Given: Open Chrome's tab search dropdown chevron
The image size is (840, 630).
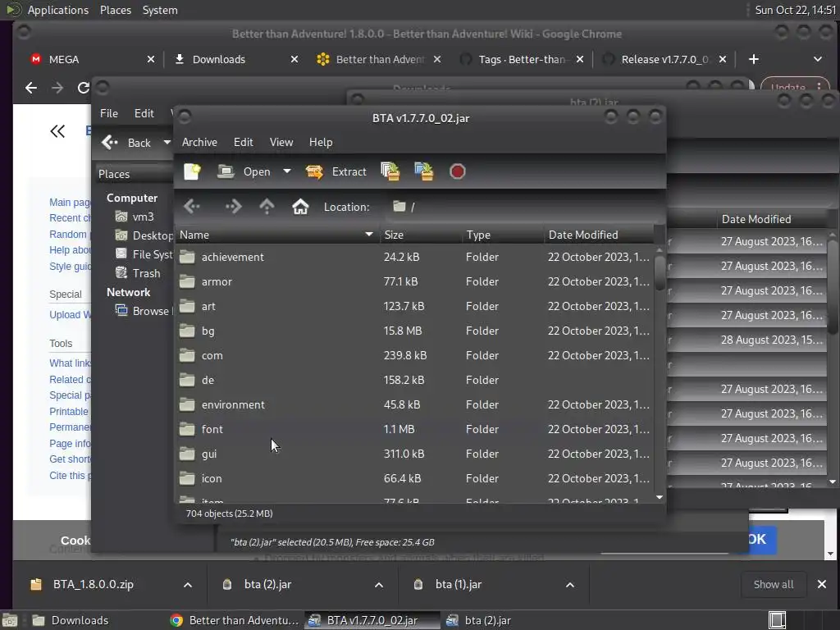Looking at the screenshot, I should (x=818, y=59).
